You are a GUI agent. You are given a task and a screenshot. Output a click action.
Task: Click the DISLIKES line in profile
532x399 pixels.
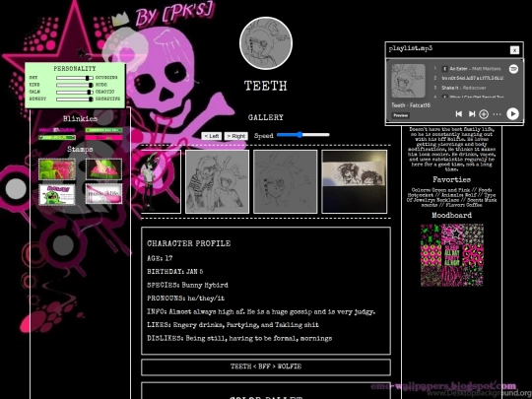[x=239, y=338]
